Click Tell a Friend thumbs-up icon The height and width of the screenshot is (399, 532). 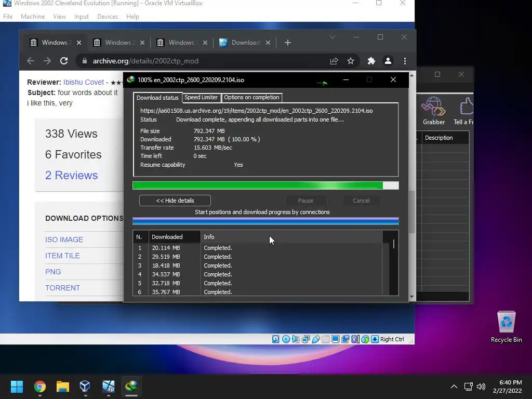tap(464, 111)
